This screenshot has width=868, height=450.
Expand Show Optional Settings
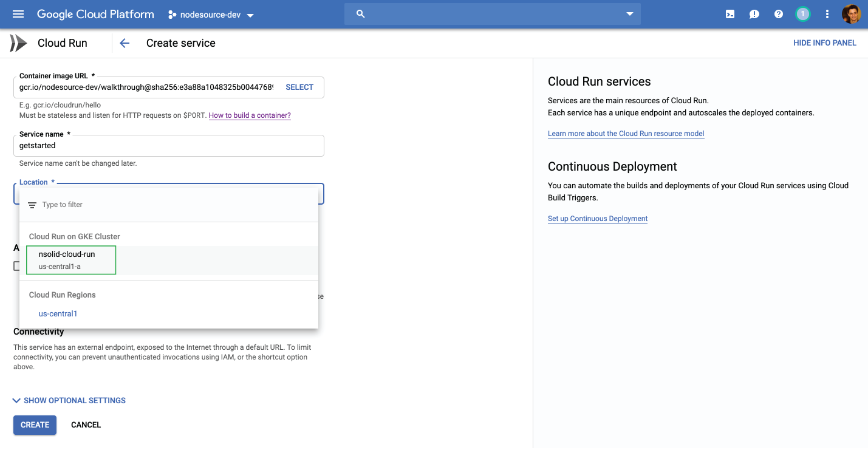pyautogui.click(x=69, y=401)
